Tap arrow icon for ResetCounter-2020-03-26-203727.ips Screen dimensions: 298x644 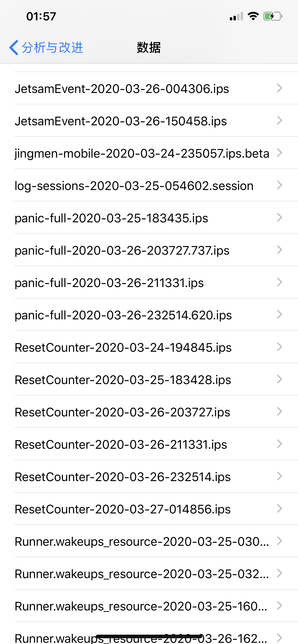pos(280,412)
